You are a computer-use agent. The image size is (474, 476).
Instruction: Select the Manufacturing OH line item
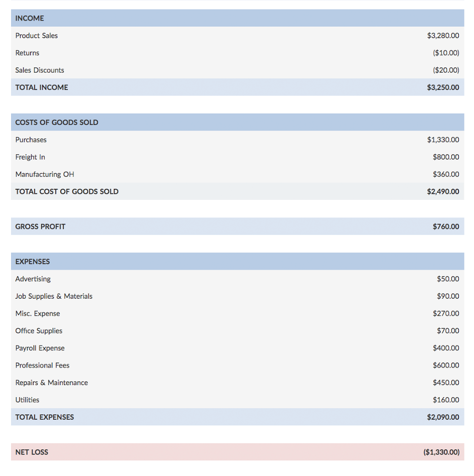point(45,175)
